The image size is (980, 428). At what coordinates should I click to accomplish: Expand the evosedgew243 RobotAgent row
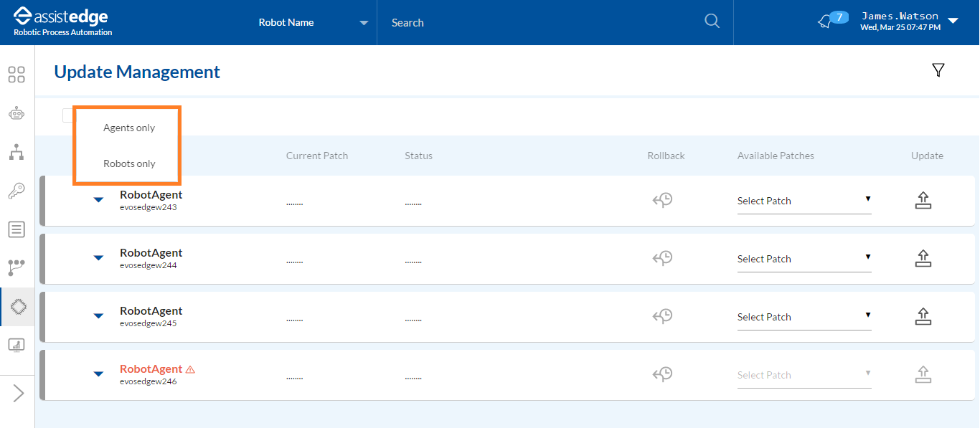coord(99,200)
